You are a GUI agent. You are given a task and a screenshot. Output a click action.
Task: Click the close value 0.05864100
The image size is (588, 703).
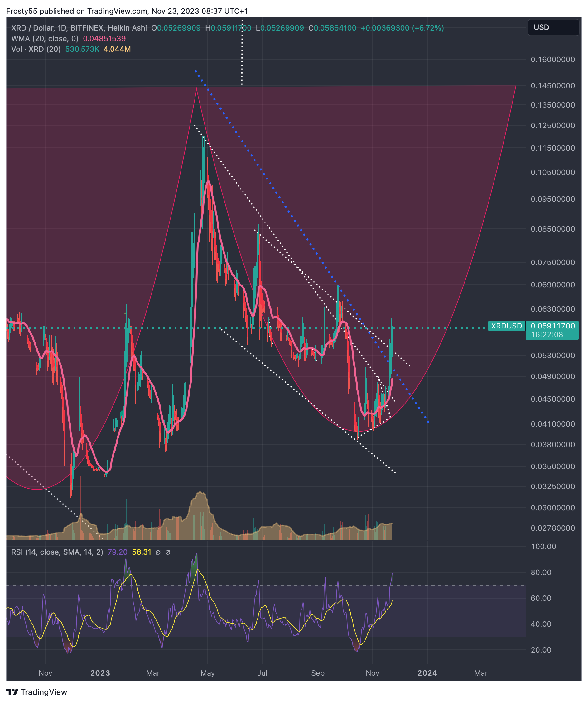point(335,28)
